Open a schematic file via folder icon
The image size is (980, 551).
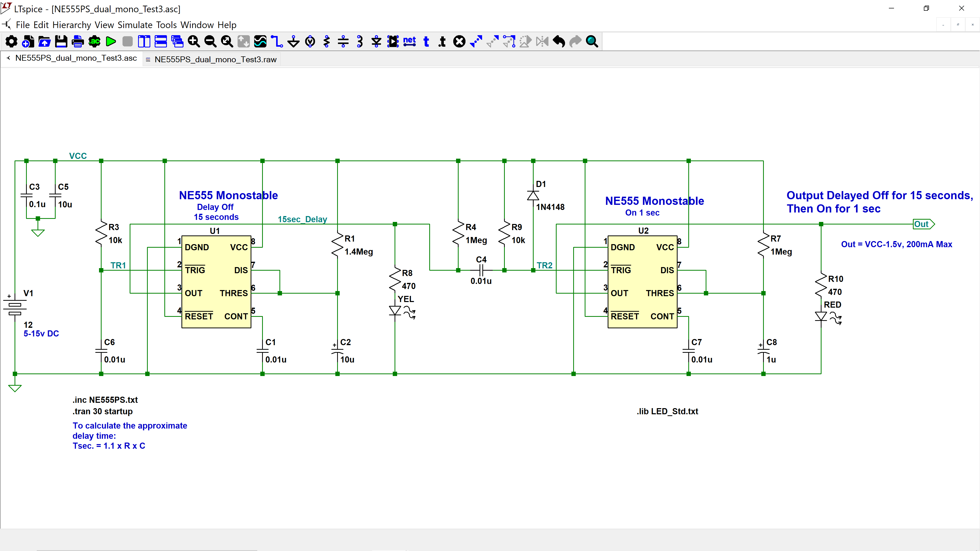coord(44,41)
